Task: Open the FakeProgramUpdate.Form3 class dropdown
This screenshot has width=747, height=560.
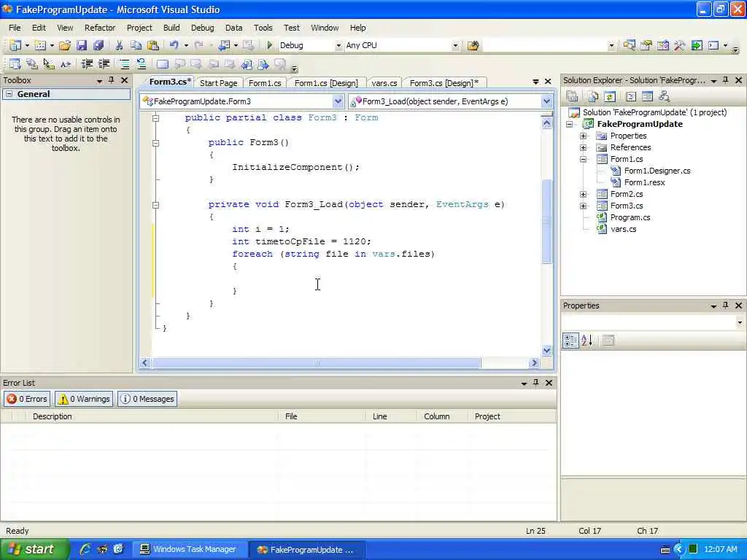Action: [x=337, y=101]
